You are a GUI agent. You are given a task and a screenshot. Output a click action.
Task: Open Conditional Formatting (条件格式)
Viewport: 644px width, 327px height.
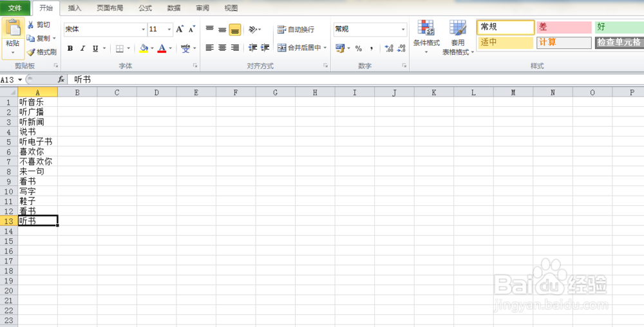pyautogui.click(x=426, y=37)
